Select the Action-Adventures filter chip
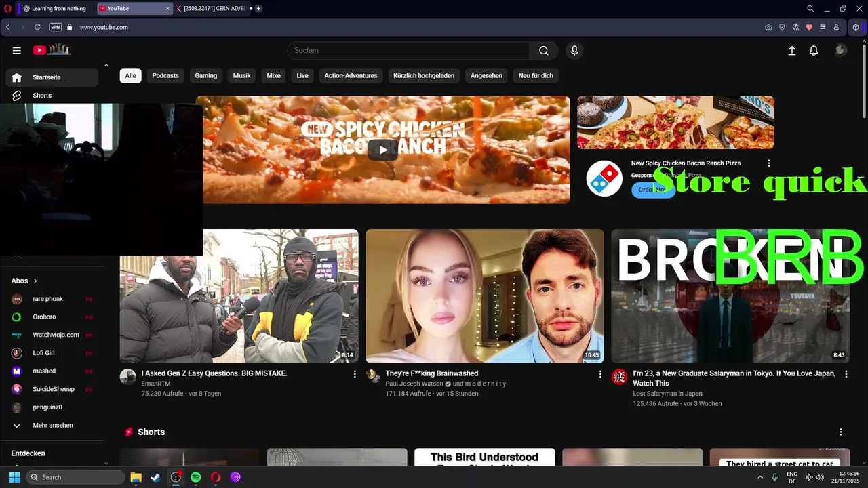 (x=351, y=75)
